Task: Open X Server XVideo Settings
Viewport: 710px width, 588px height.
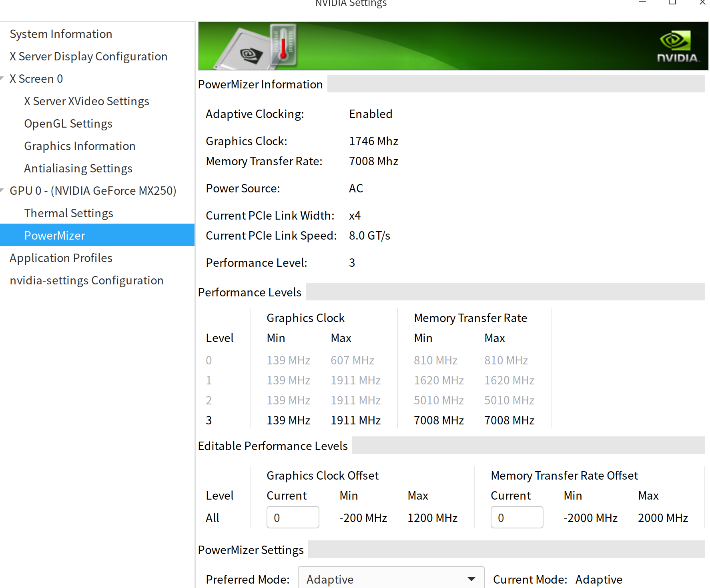Action: (86, 101)
